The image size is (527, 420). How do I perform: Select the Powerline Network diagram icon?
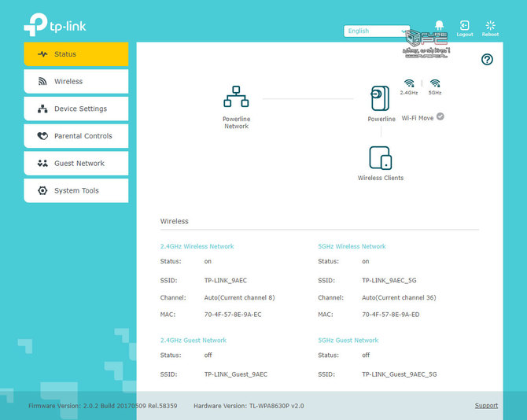coord(236,97)
